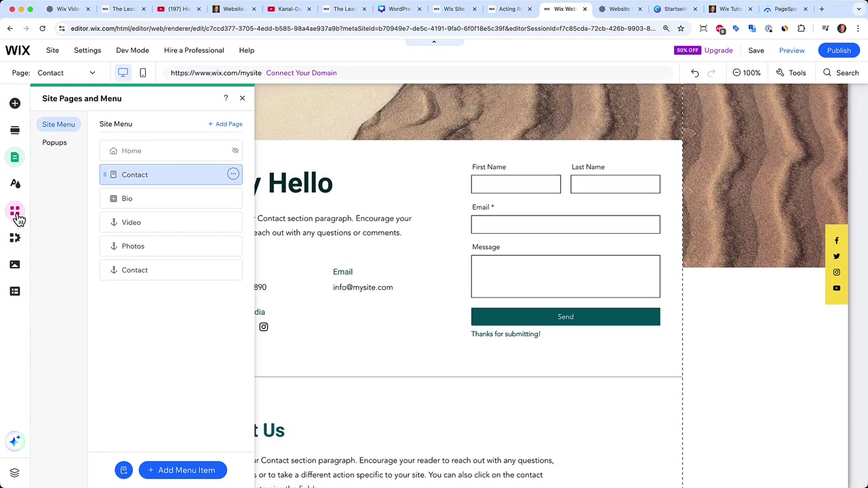
Task: Select the info@mysite.com text
Action: pyautogui.click(x=363, y=287)
